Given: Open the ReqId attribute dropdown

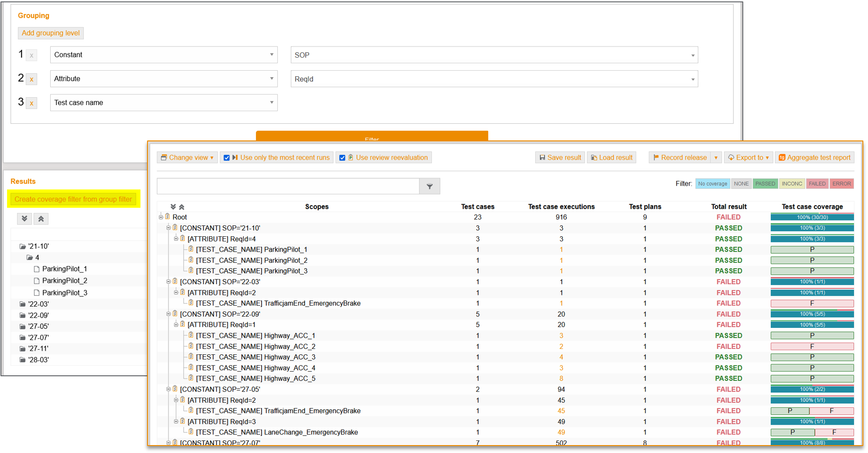Looking at the screenshot, I should click(493, 79).
